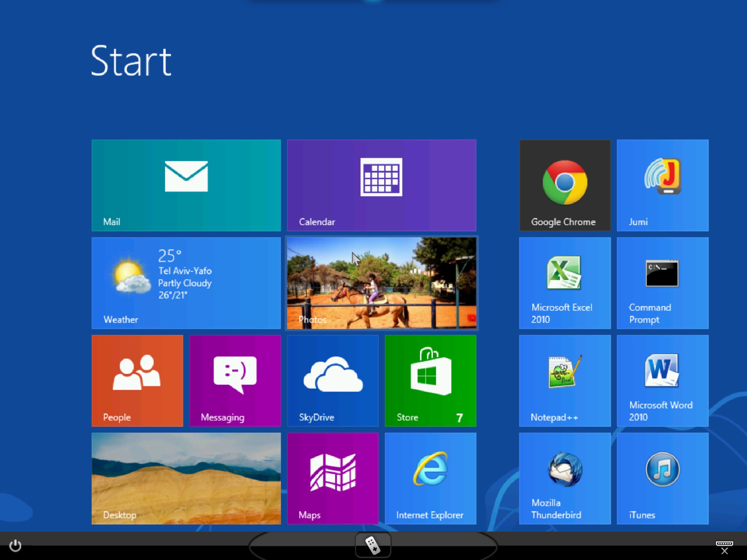Open the SkyDrive cloud tile

tap(333, 381)
